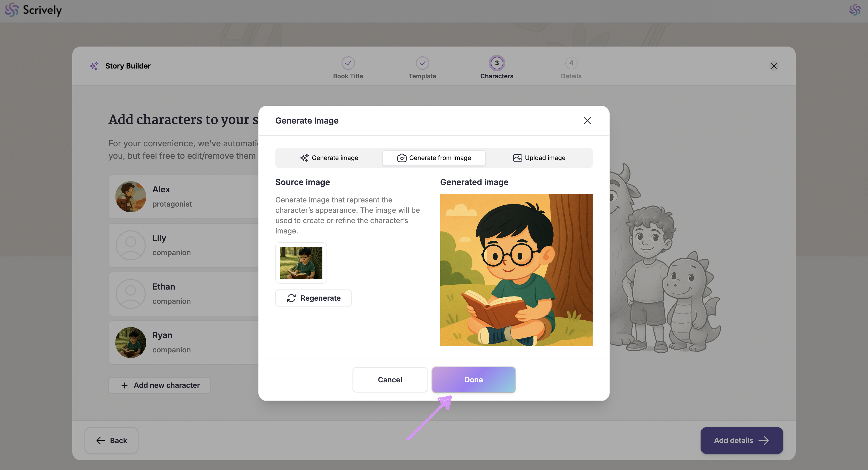Close the Generate Image dialog
The image size is (868, 470).
(x=587, y=121)
